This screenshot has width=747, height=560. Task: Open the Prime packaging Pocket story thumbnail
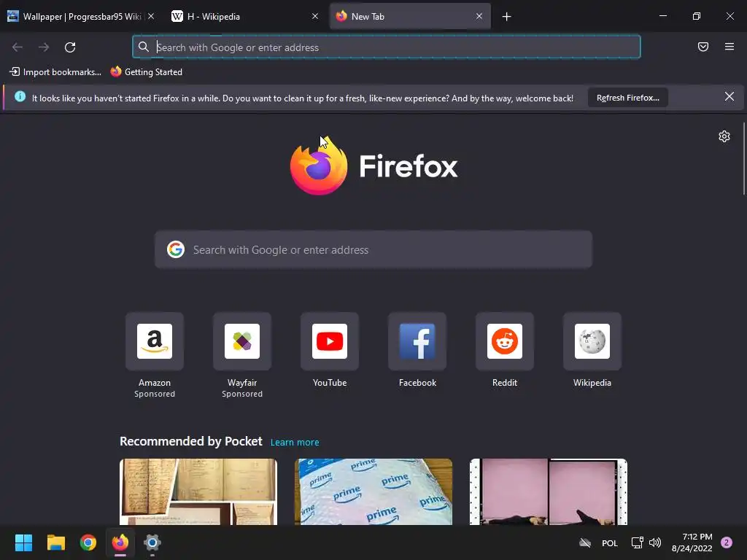tap(373, 492)
